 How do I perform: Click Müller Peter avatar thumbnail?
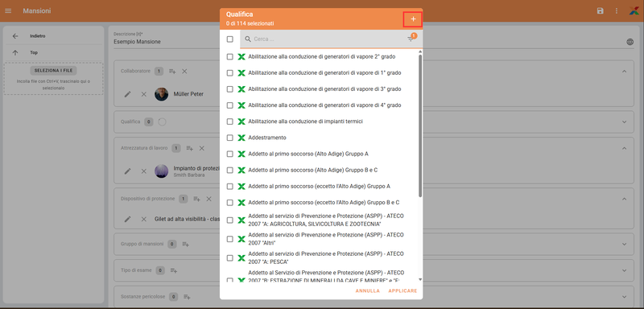coord(162,94)
